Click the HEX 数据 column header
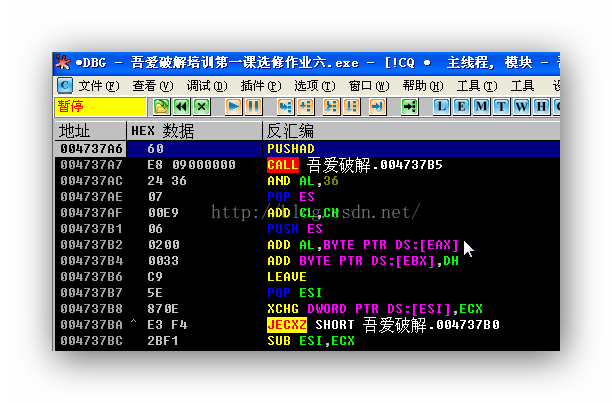 194,131
